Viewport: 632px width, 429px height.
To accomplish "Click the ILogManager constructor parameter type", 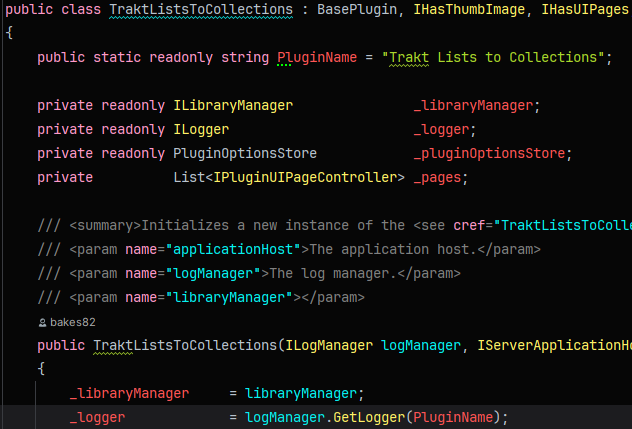I will click(x=329, y=346).
